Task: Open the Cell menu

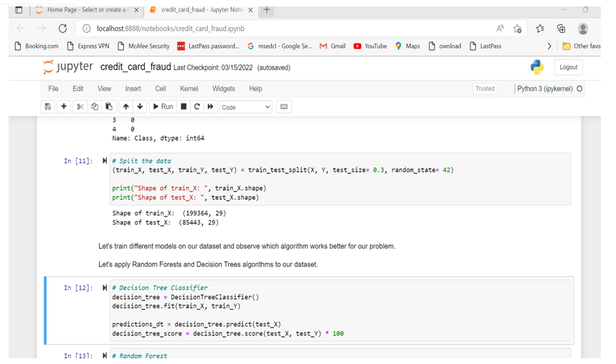Action: 160,89
